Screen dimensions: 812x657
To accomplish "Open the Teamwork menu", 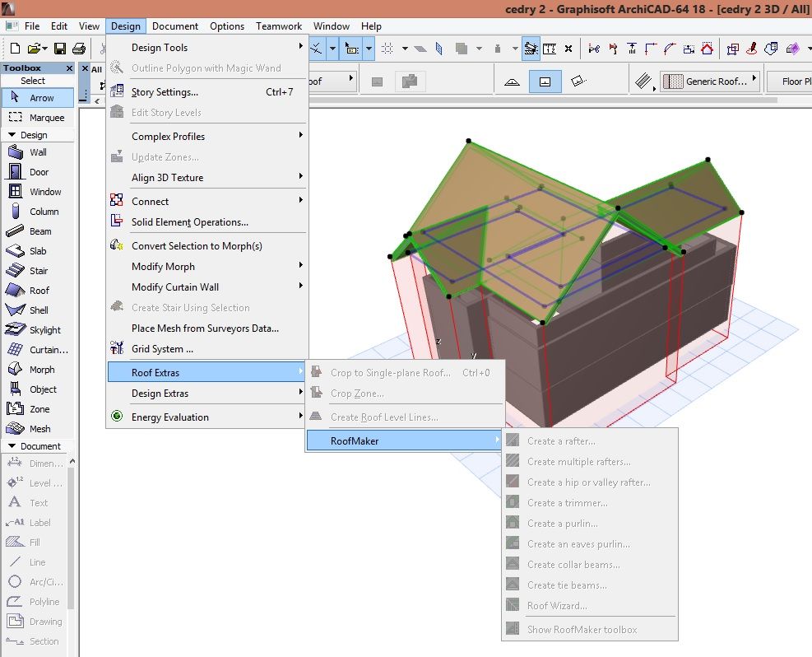I will click(278, 26).
